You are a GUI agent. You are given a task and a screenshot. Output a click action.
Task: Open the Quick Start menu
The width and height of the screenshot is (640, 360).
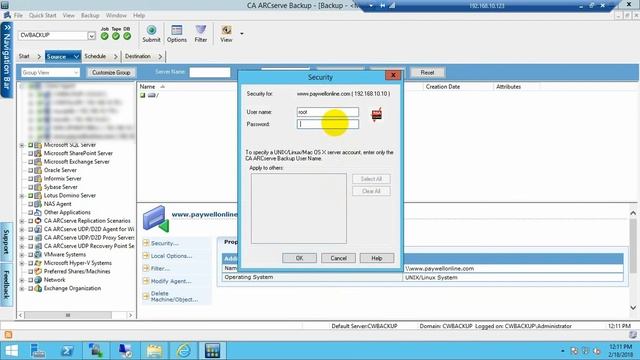coord(42,15)
